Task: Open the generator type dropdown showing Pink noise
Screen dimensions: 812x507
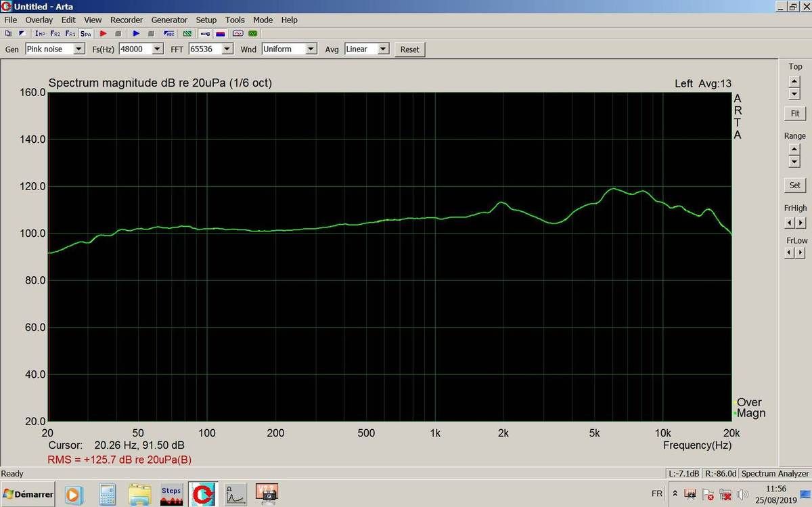Action: (78, 49)
